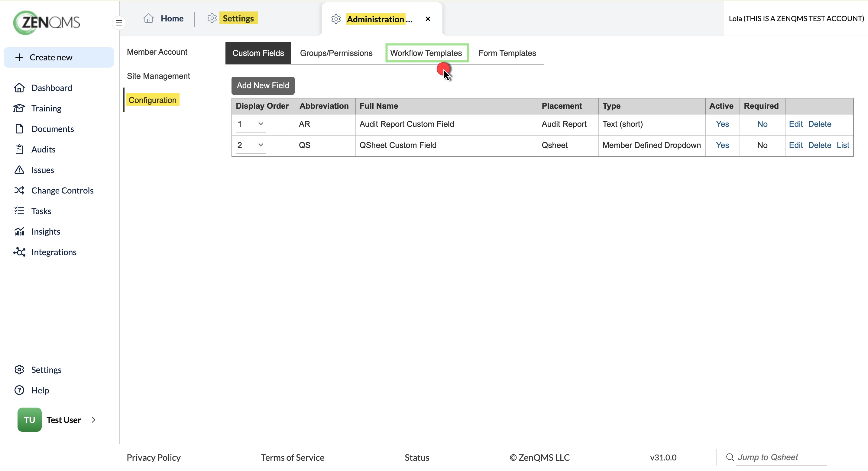
Task: Click the Add New Field button
Action: tap(263, 85)
